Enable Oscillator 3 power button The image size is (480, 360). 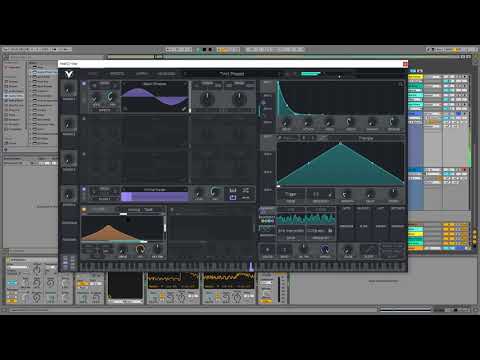pos(84,154)
